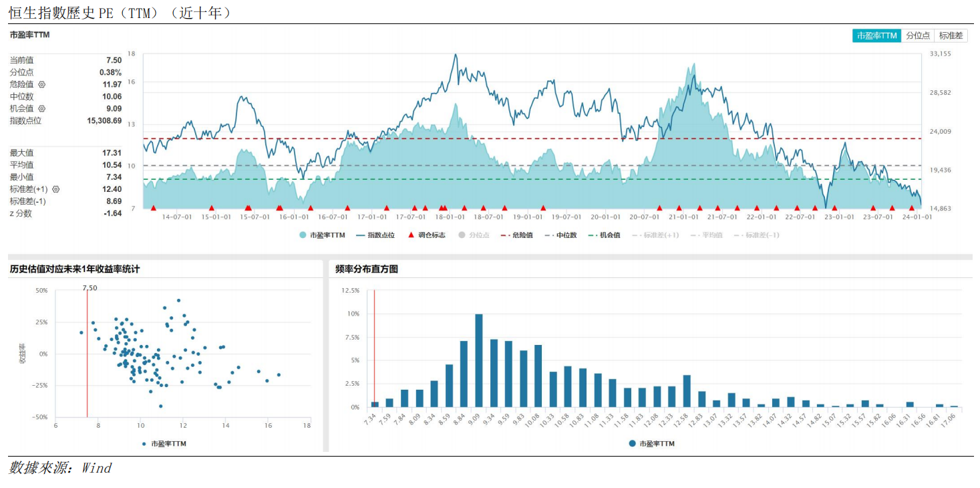Click the 市盈率TTM legend under scatter plot
980x488 pixels.
click(x=164, y=443)
